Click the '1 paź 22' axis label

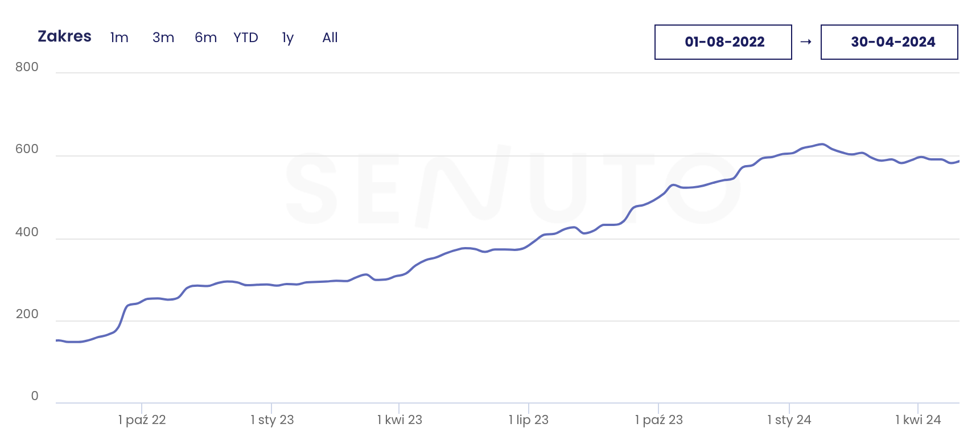pos(142,420)
